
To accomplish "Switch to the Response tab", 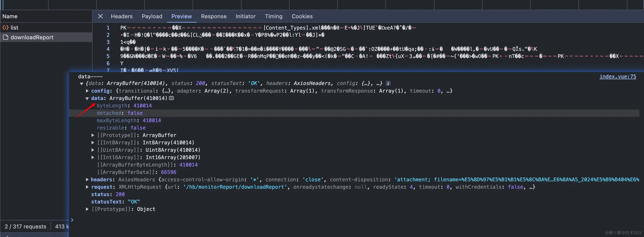I will pos(214,16).
